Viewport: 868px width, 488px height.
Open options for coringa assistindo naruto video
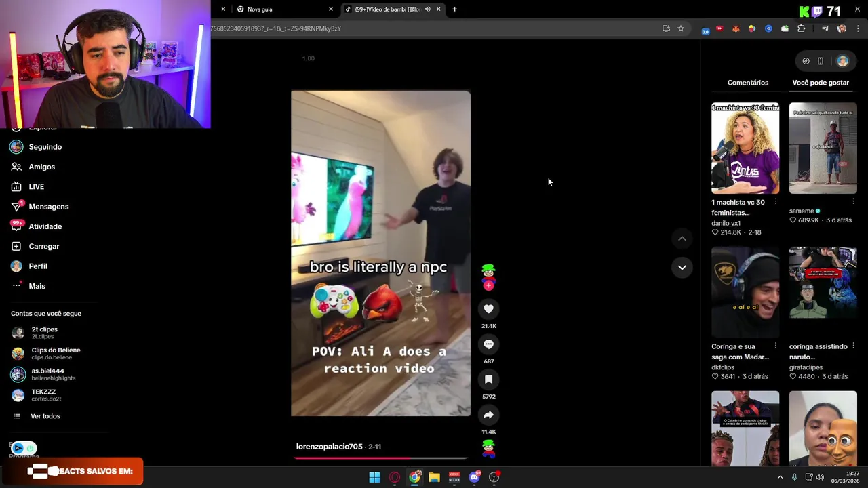853,346
